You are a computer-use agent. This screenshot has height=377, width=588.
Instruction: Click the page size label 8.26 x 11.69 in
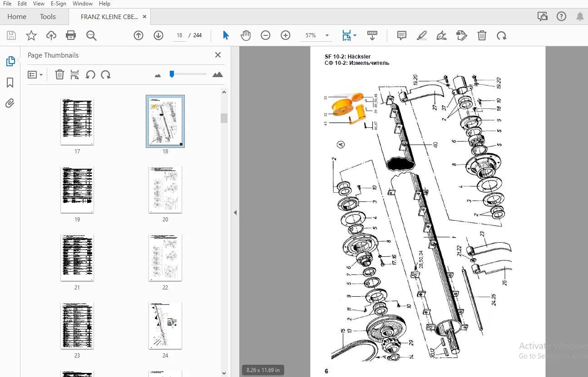tap(263, 370)
